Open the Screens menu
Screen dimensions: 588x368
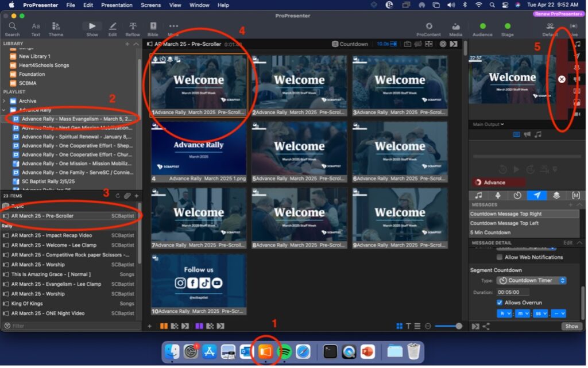point(151,5)
